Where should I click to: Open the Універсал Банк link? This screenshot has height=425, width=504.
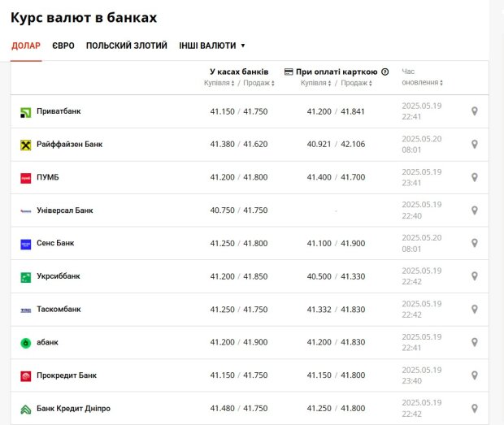tap(65, 210)
